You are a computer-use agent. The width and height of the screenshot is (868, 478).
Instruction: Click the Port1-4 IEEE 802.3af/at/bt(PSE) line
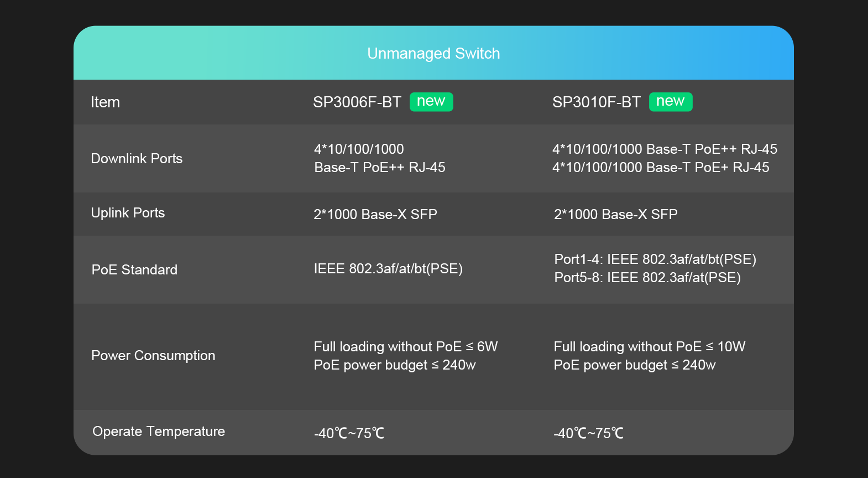[x=655, y=259]
